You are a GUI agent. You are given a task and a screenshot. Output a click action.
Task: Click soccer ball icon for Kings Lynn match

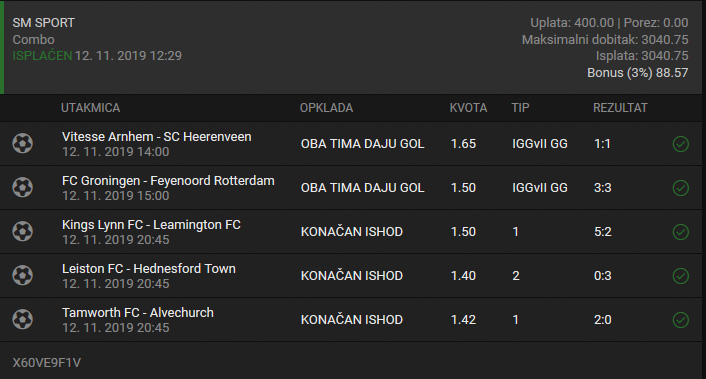tap(23, 231)
